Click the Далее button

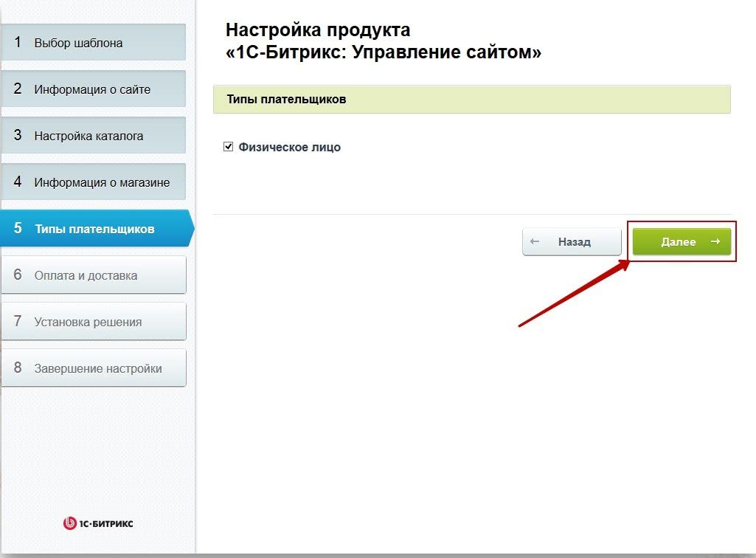[x=682, y=241]
